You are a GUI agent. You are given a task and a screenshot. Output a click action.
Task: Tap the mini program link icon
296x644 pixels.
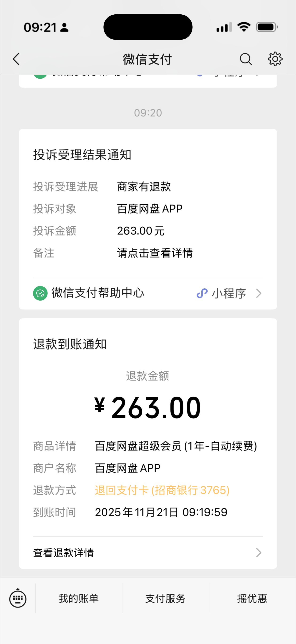tap(202, 293)
